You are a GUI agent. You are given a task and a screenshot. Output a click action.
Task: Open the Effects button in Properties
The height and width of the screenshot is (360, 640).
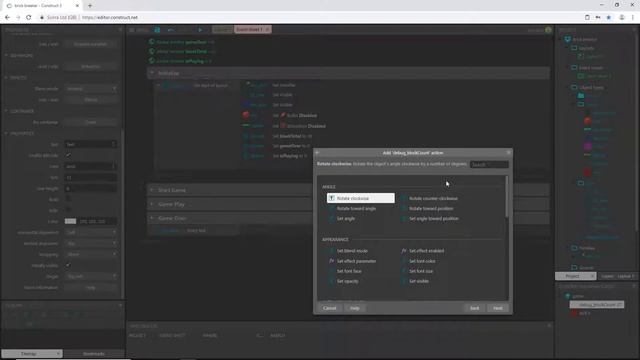91,100
